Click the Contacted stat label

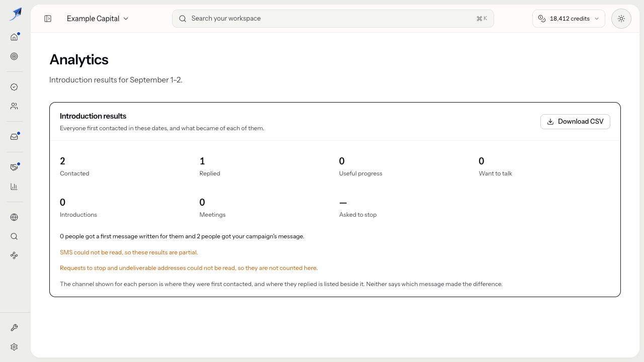74,173
